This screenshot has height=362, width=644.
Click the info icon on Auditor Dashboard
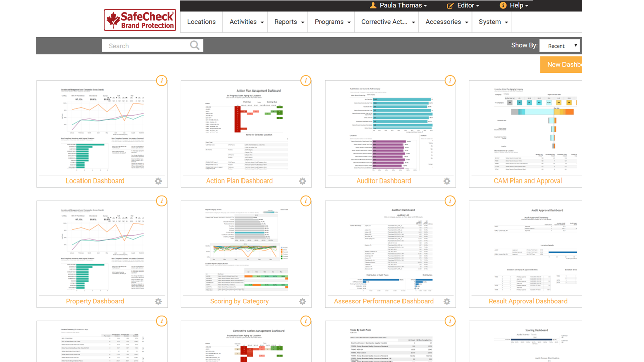[450, 80]
